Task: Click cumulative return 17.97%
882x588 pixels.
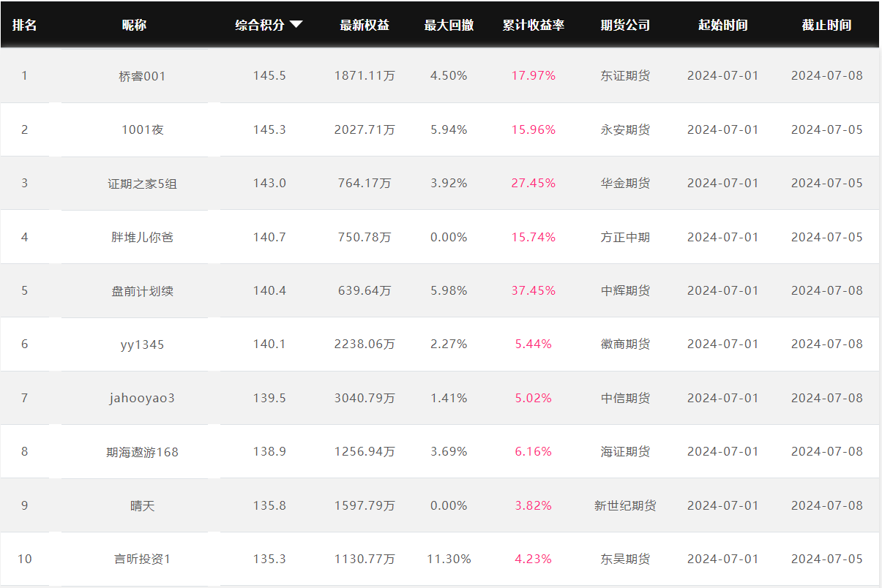Action: pyautogui.click(x=534, y=75)
